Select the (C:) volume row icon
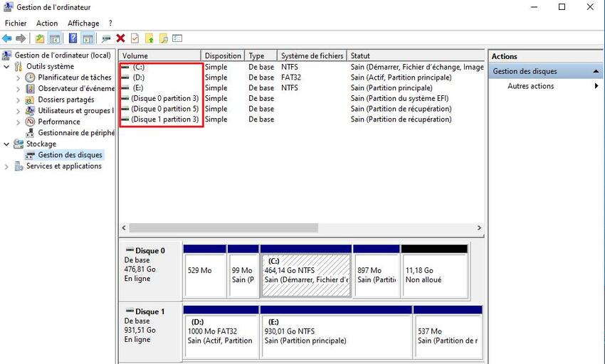Image resolution: width=605 pixels, height=364 pixels. click(x=125, y=67)
